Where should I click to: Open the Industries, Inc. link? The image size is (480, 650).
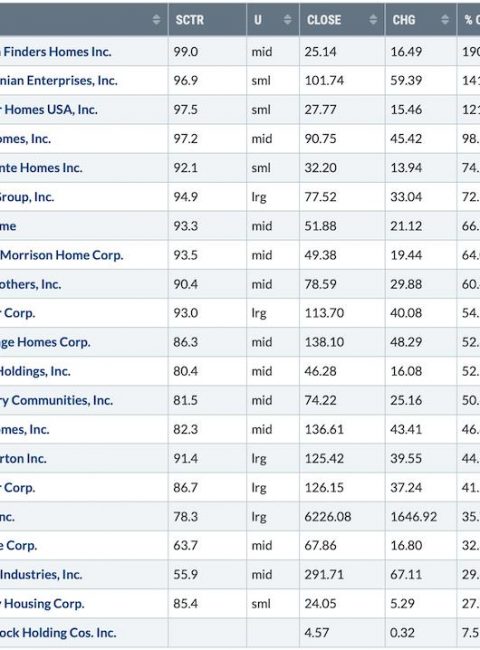coord(41,575)
